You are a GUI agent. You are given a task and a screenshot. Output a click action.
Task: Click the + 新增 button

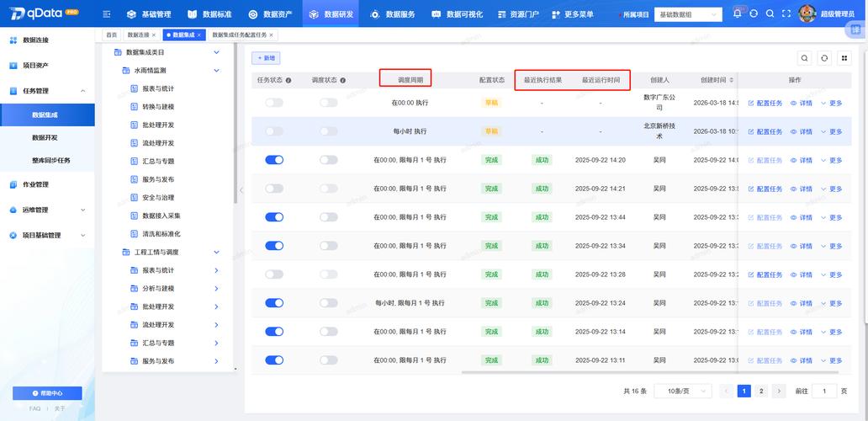click(x=266, y=57)
